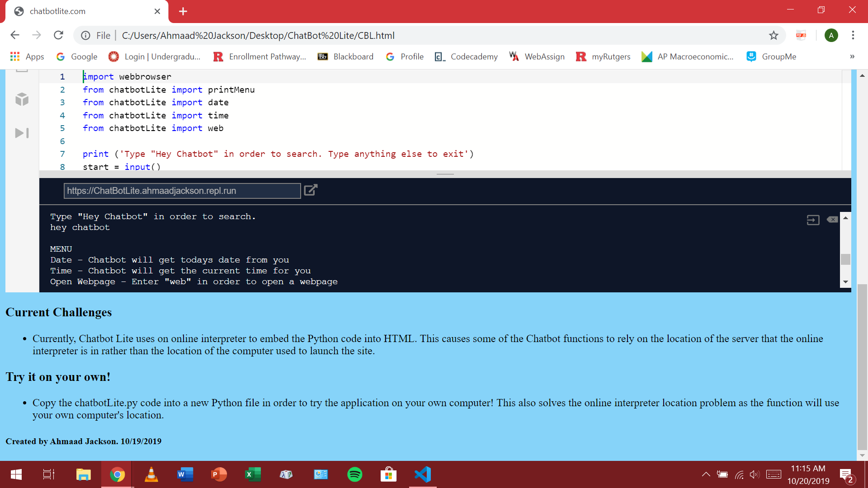
Task: Clear the console with the eraser icon
Action: tap(832, 220)
